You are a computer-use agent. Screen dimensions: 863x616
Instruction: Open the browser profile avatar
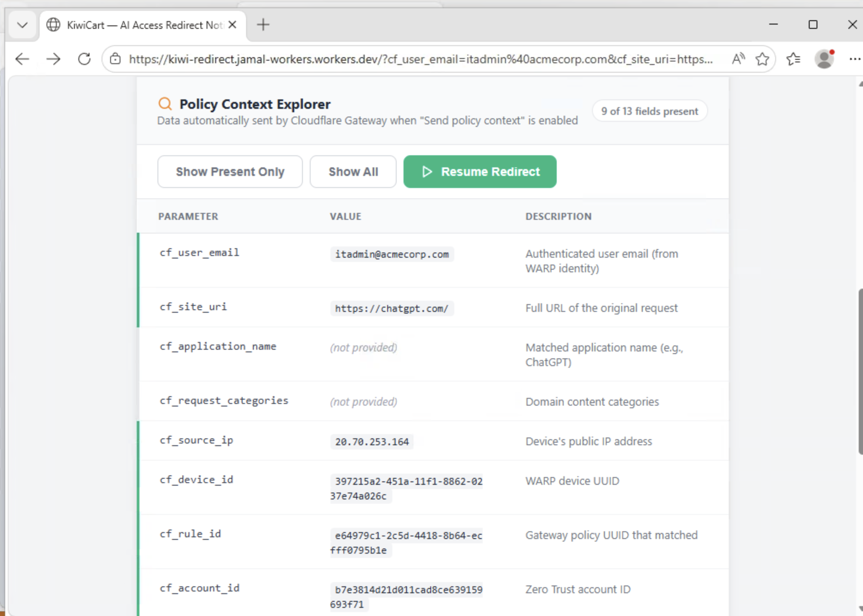click(x=824, y=59)
